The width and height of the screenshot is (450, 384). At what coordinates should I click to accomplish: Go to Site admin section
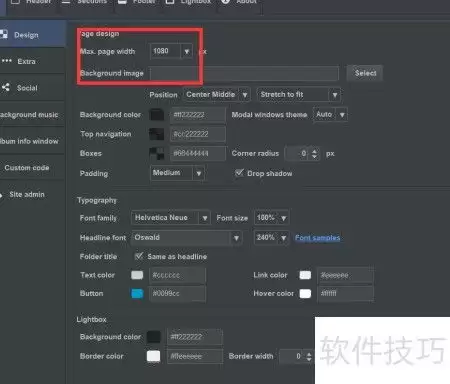pos(27,194)
